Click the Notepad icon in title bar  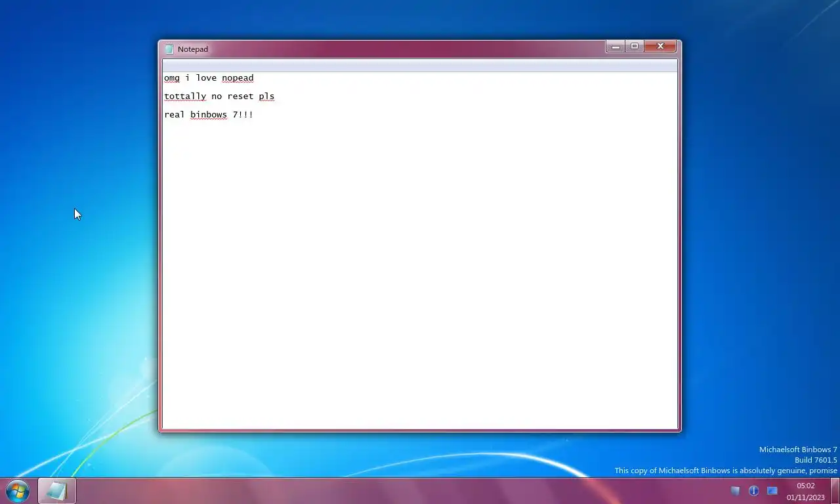click(x=169, y=49)
